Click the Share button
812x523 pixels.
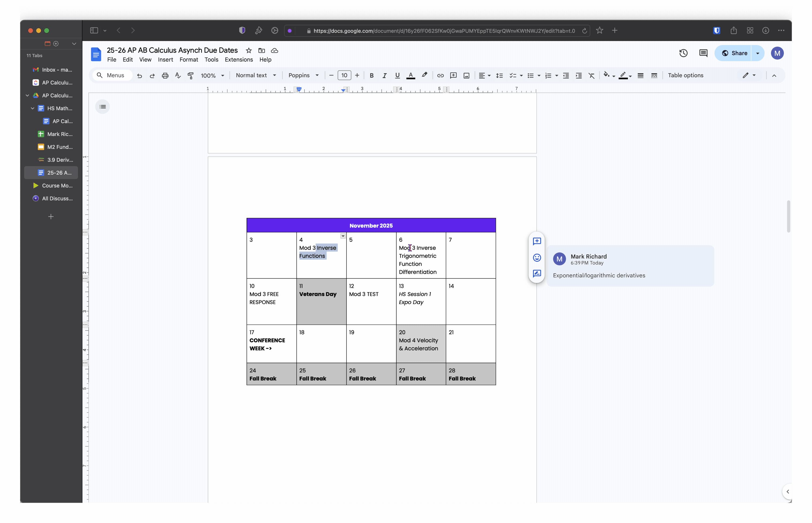(734, 53)
